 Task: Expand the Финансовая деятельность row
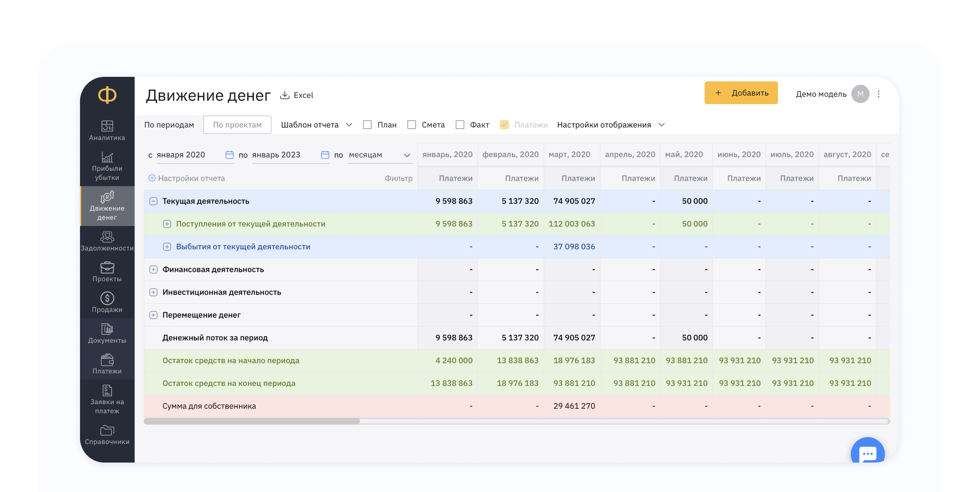pyautogui.click(x=154, y=269)
